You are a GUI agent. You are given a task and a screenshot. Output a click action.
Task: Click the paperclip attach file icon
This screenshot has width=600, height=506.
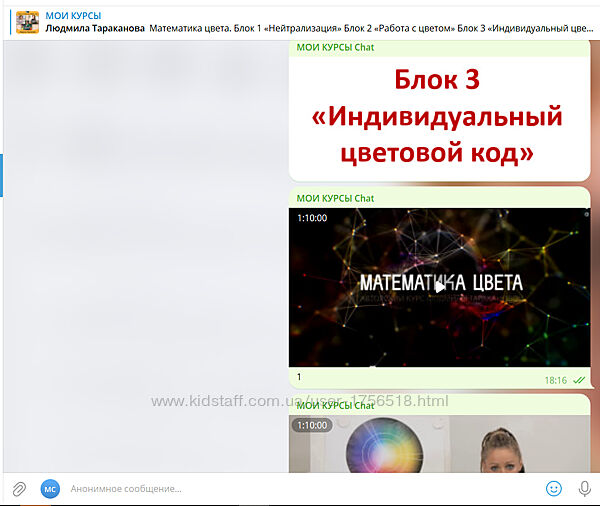click(x=18, y=489)
